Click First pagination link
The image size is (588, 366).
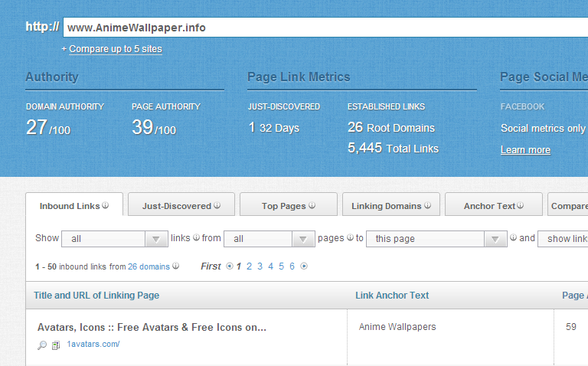pos(211,266)
